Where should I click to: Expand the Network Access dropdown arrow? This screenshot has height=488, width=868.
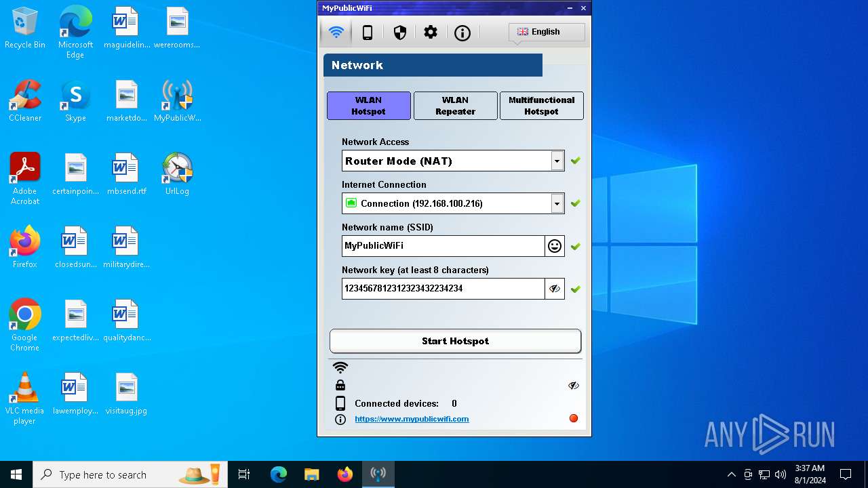coord(557,161)
